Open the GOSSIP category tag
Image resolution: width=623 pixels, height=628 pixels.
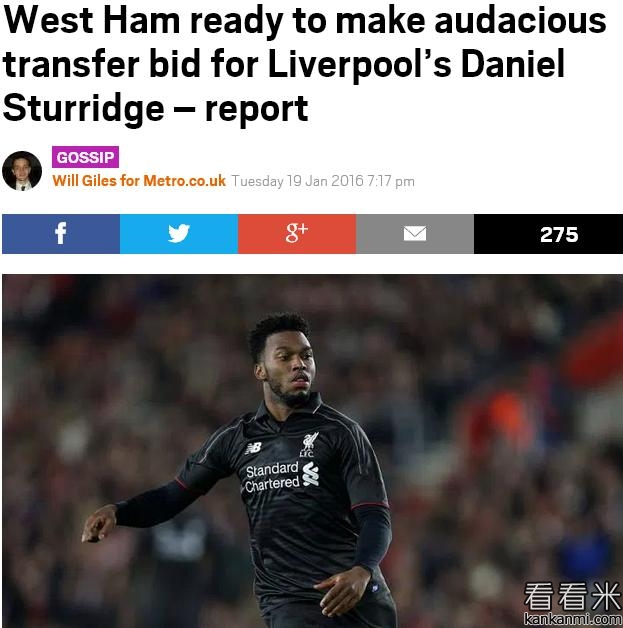point(85,157)
